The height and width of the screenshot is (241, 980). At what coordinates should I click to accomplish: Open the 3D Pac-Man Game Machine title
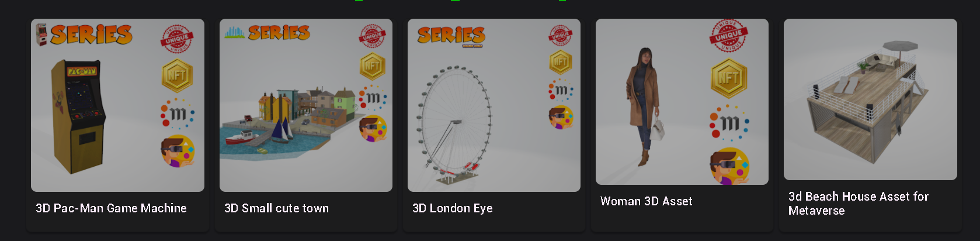click(x=111, y=208)
